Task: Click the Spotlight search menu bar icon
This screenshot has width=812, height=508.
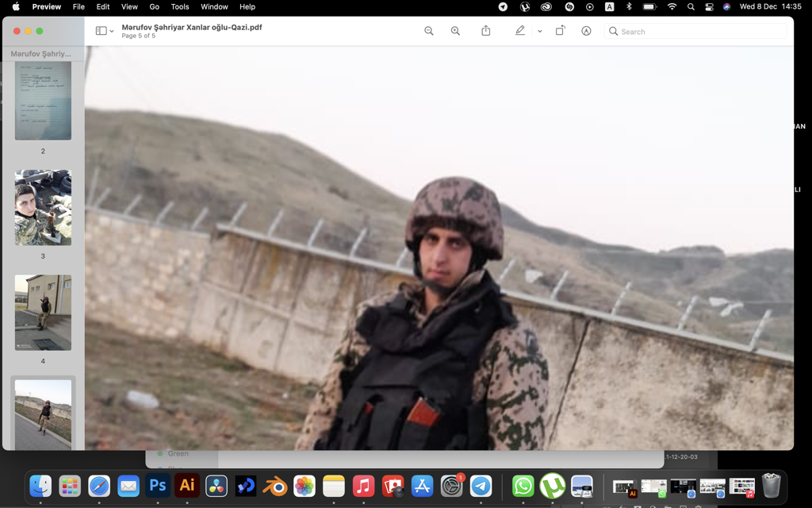Action: [691, 6]
